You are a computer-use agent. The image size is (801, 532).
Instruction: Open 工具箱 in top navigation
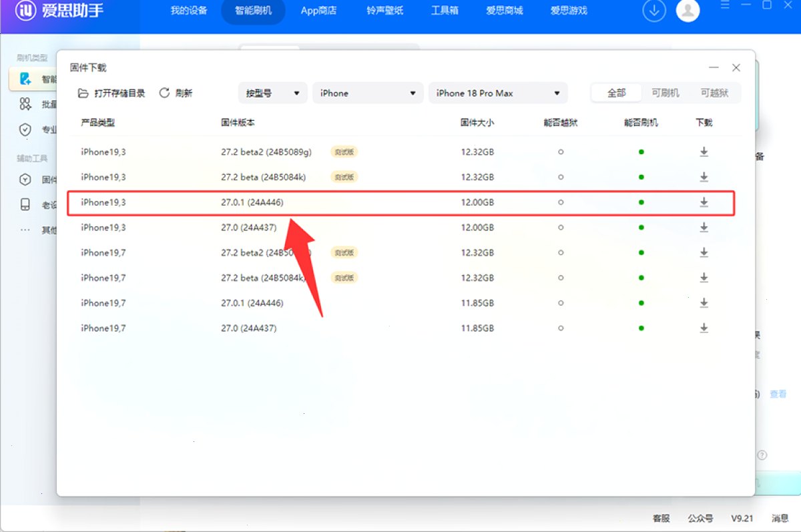click(x=445, y=11)
